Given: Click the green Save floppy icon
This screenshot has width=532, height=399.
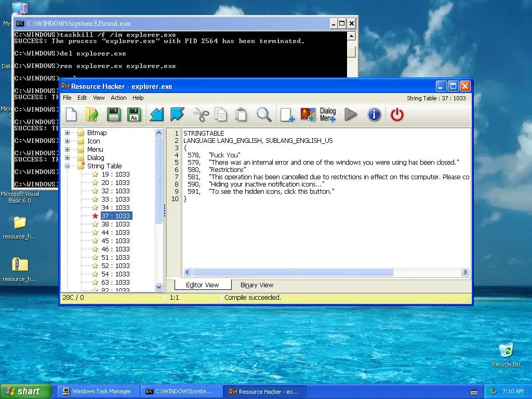Looking at the screenshot, I should click(x=114, y=115).
